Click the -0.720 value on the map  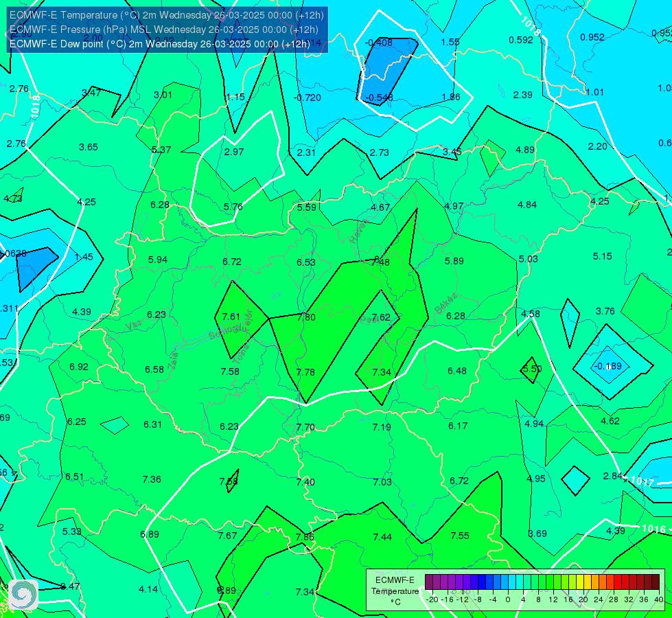click(x=308, y=98)
